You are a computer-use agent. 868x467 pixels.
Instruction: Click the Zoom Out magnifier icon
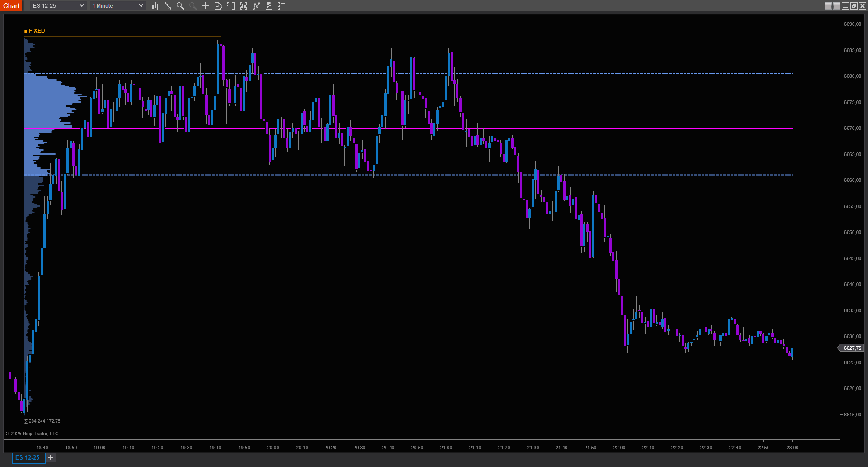[x=193, y=6]
